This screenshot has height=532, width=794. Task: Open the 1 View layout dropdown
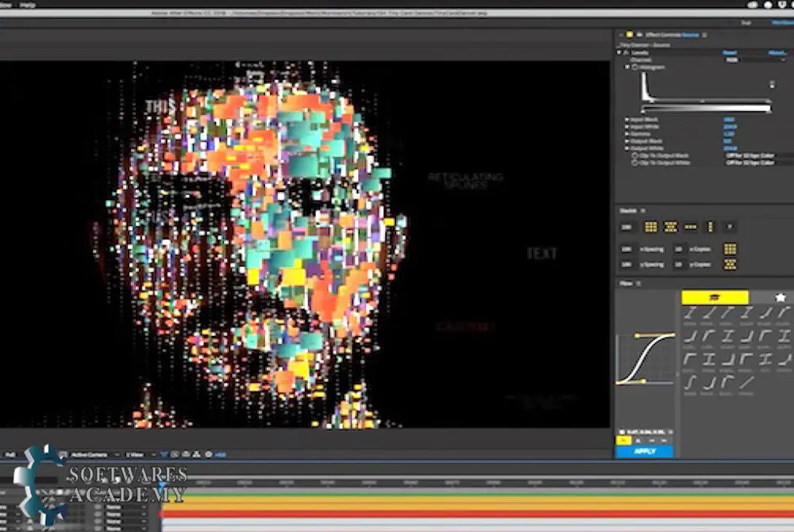click(140, 454)
